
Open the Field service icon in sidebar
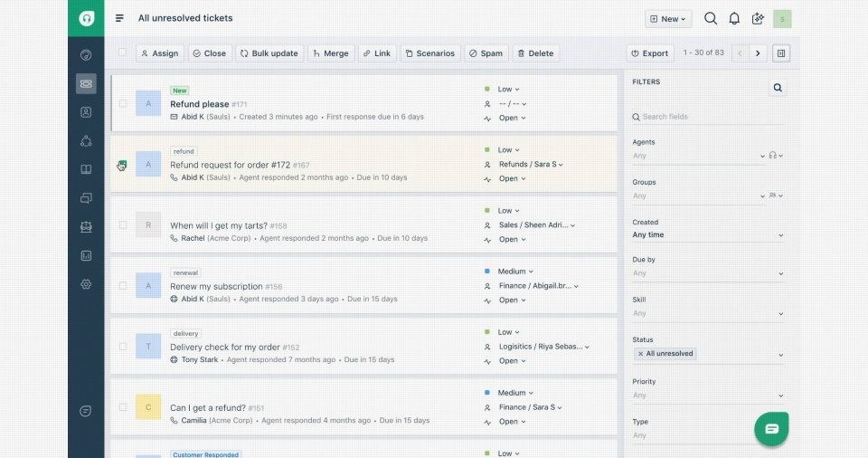(86, 227)
